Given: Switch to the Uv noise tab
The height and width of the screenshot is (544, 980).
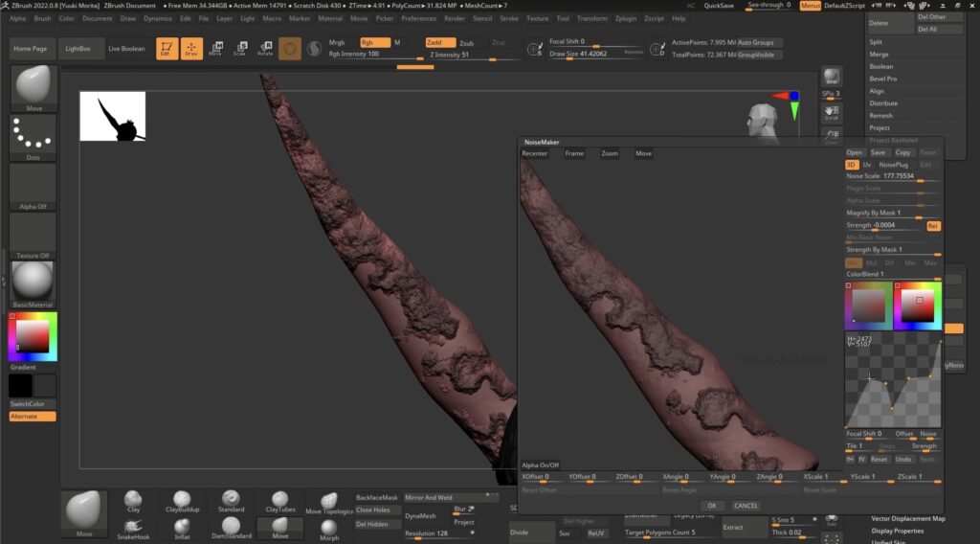Looking at the screenshot, I should click(867, 165).
